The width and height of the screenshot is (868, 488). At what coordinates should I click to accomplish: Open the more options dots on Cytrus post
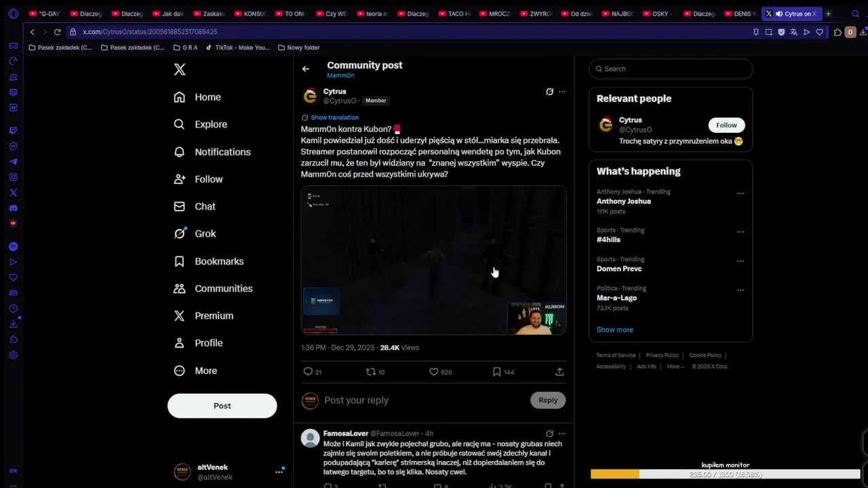click(x=562, y=91)
